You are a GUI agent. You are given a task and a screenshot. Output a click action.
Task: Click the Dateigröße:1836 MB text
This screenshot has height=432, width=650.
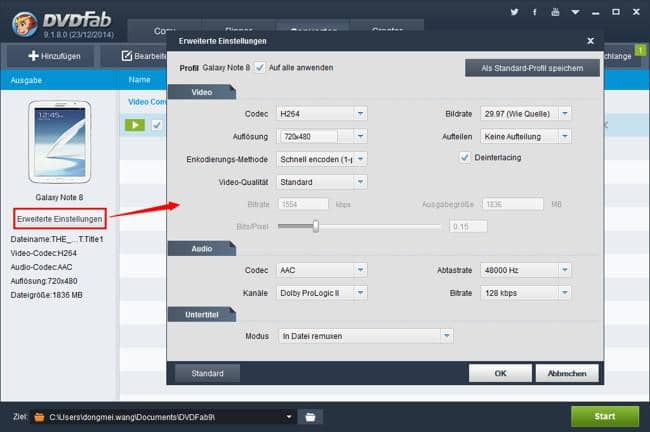[x=46, y=295]
